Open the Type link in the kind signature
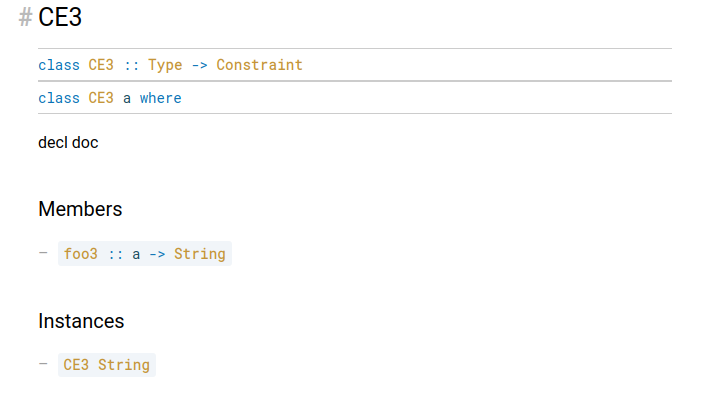 click(165, 65)
